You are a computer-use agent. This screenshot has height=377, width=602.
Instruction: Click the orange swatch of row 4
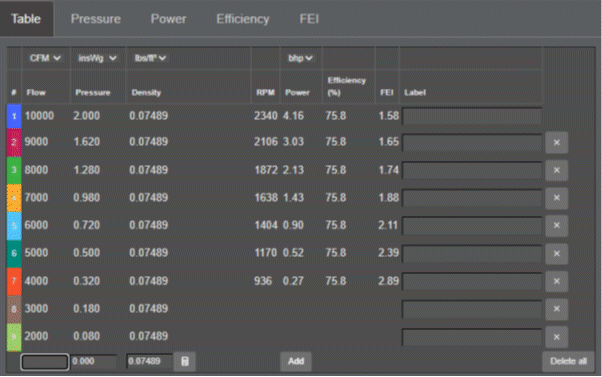[x=14, y=198]
